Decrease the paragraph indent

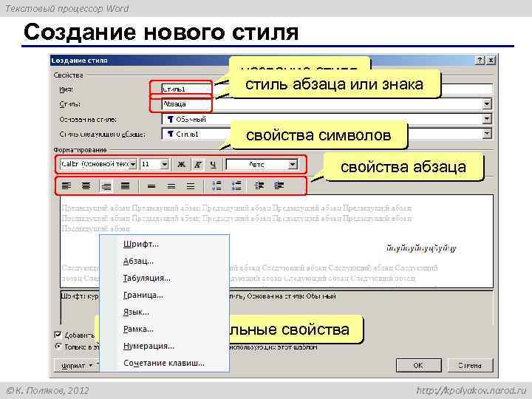259,185
